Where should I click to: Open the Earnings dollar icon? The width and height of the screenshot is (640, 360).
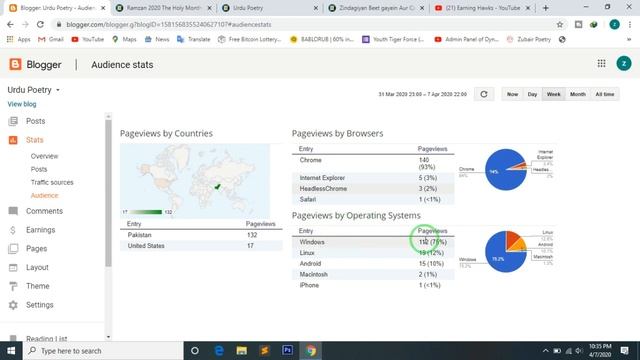coord(13,230)
